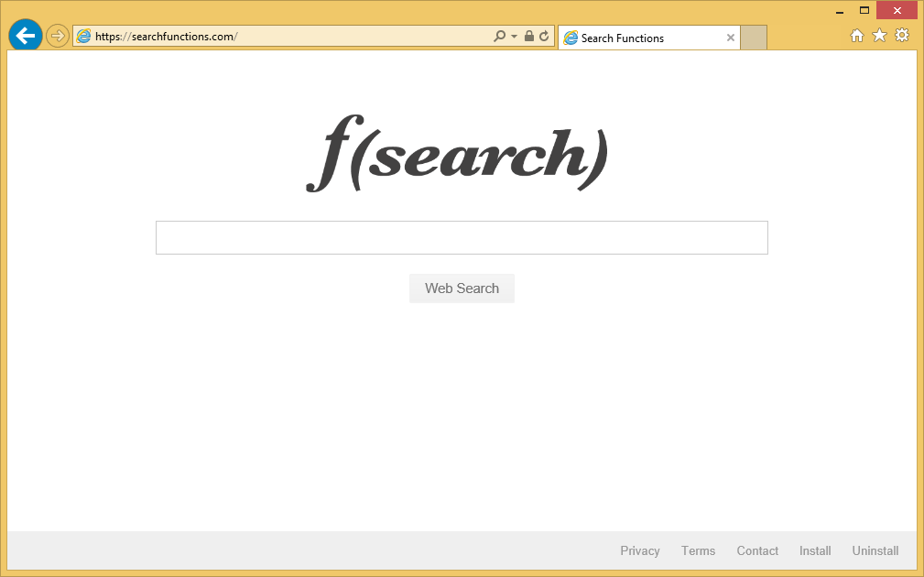Open Favorites with the star icon

click(879, 36)
